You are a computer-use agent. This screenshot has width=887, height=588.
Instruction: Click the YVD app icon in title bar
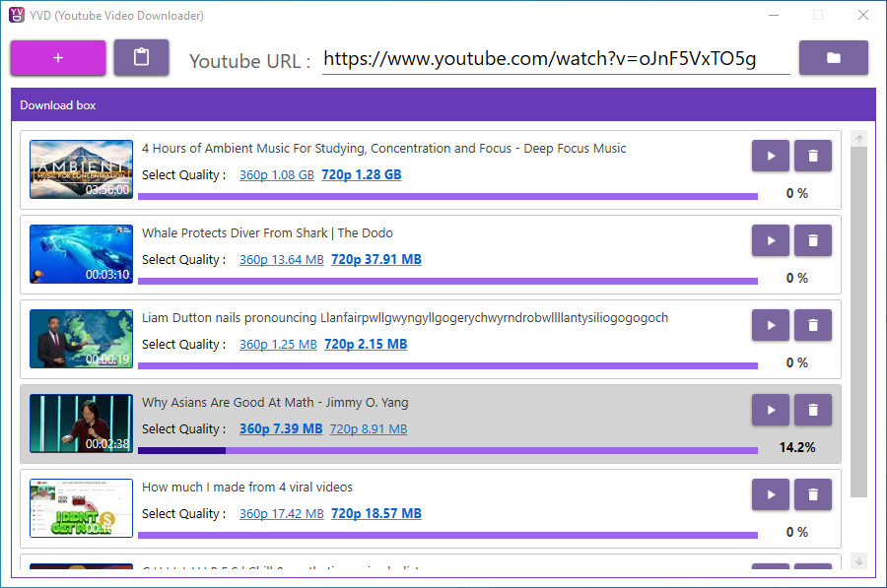pos(17,15)
